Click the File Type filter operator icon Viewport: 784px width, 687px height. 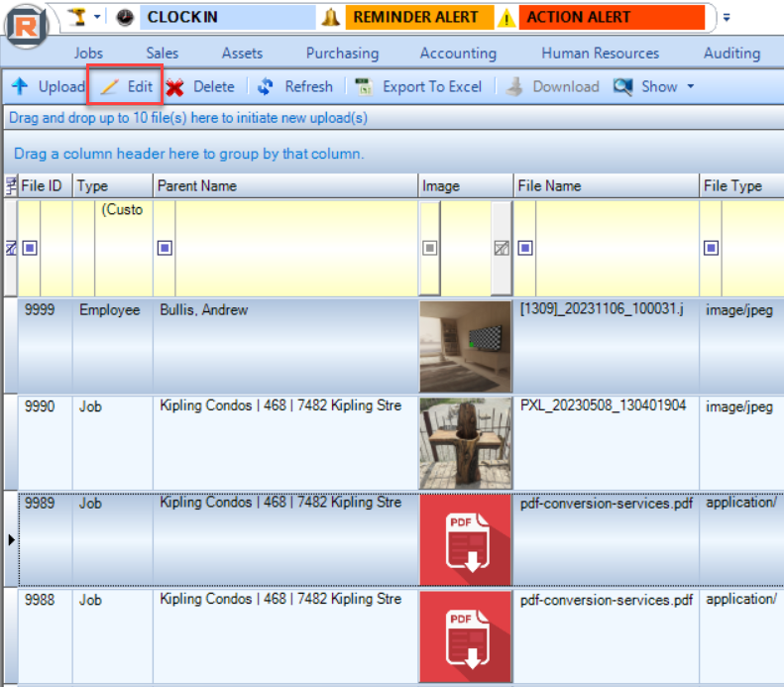(711, 248)
